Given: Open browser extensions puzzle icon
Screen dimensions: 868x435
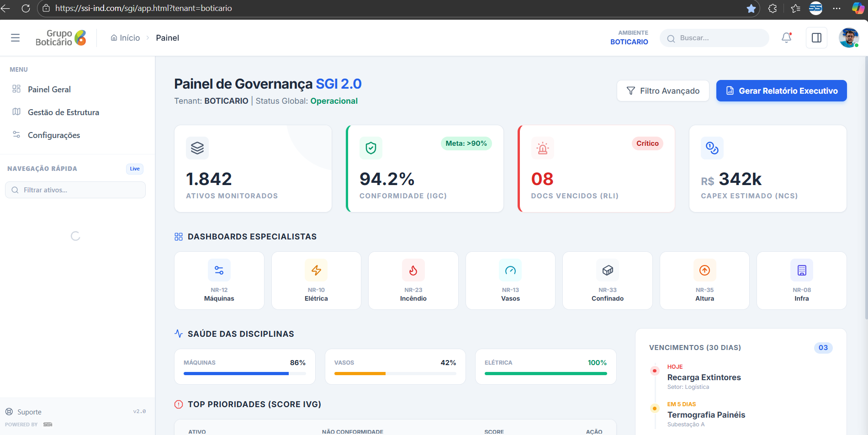Looking at the screenshot, I should (x=773, y=8).
